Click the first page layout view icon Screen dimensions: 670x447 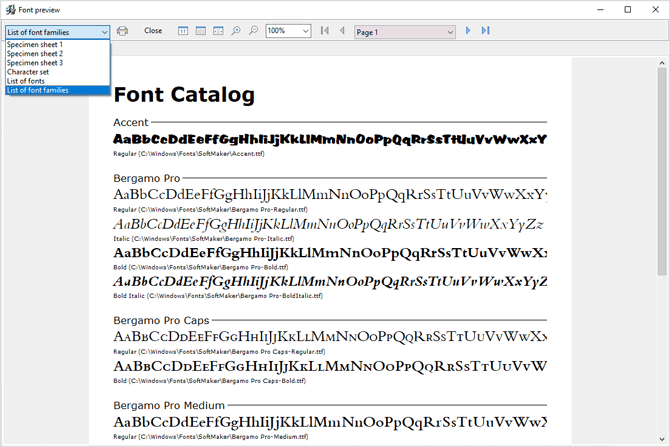183,31
